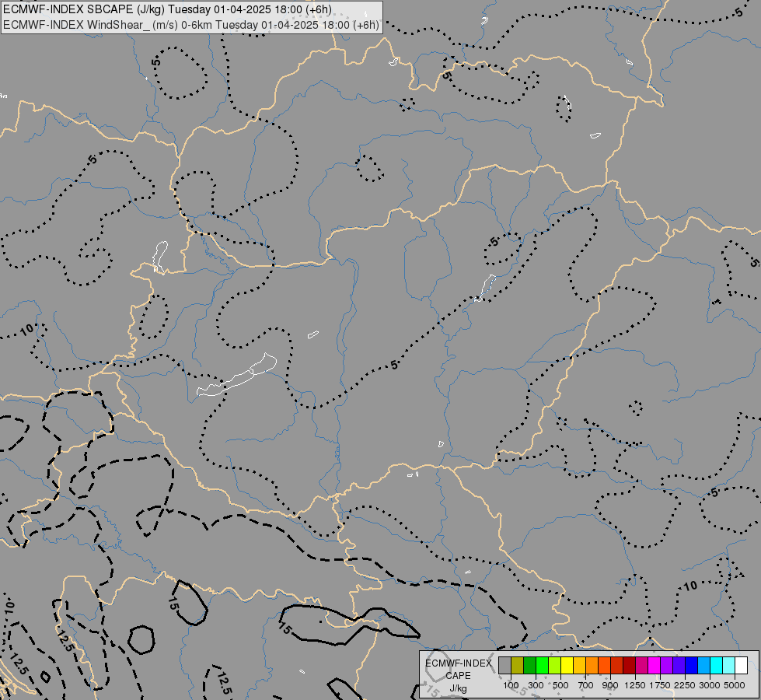Click the 300 label on the legend

click(536, 685)
